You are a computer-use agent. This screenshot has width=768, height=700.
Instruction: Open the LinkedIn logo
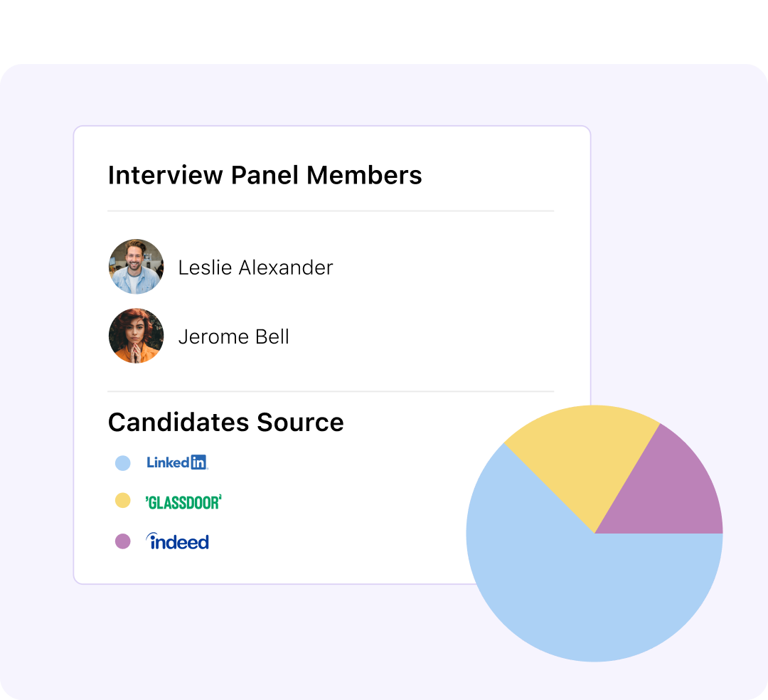coord(176,462)
